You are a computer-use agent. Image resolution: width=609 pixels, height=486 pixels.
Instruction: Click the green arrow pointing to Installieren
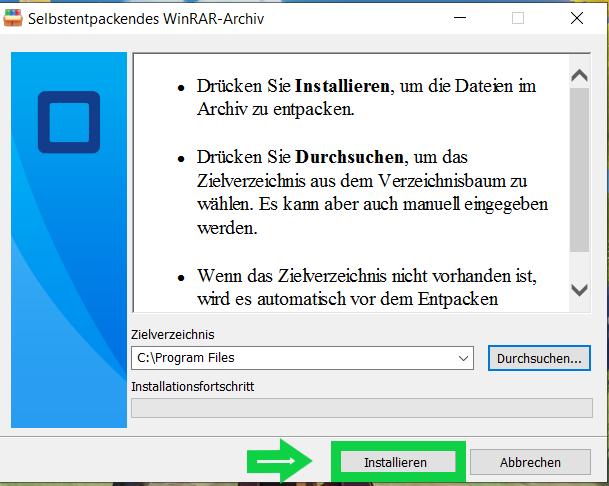[x=279, y=461]
